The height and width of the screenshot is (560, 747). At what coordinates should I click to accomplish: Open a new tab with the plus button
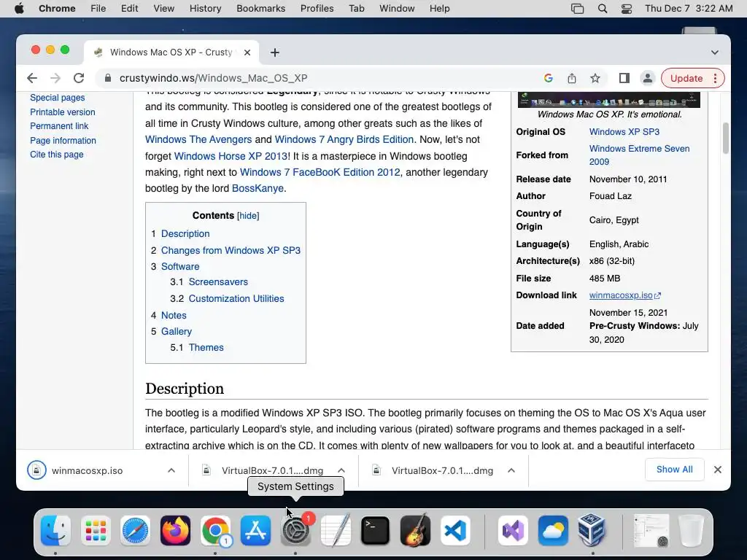pyautogui.click(x=275, y=52)
